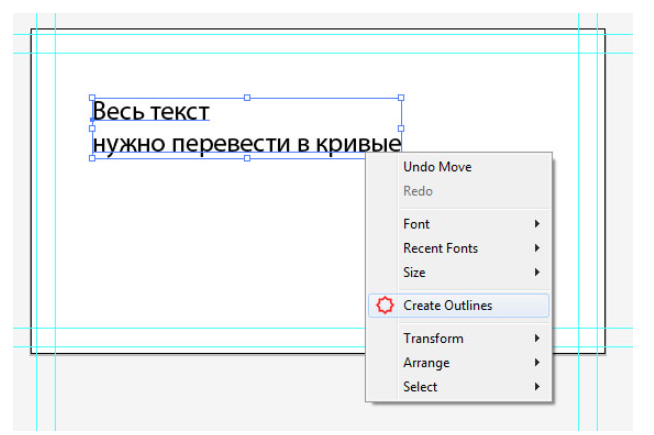654x435 pixels.
Task: Click the text 'нужно перевести в кривые'
Action: (x=247, y=144)
